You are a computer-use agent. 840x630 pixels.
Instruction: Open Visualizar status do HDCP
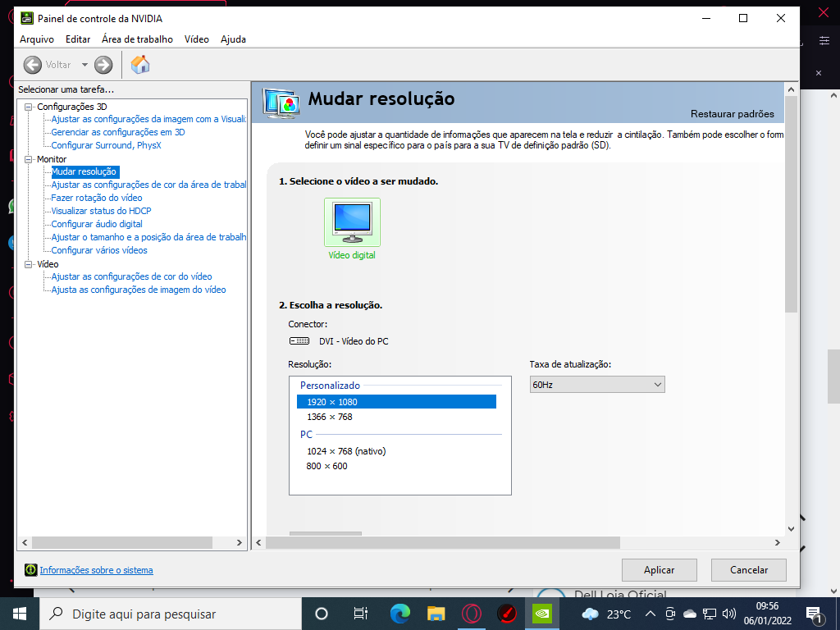tap(101, 211)
